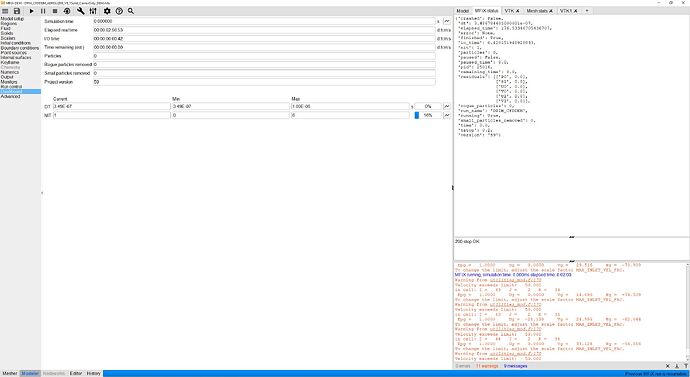Image resolution: width=690 pixels, height=377 pixels.
Task: Plot simulation time with its graph button
Action: pos(447,21)
